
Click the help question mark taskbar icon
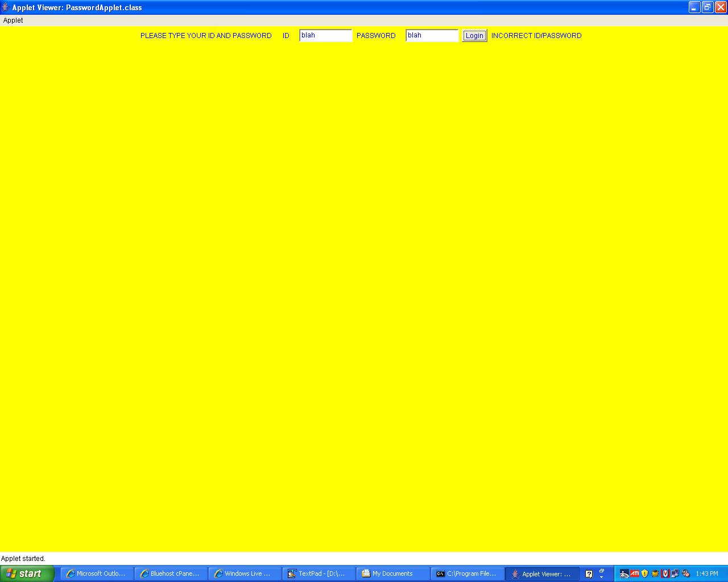[x=589, y=574]
